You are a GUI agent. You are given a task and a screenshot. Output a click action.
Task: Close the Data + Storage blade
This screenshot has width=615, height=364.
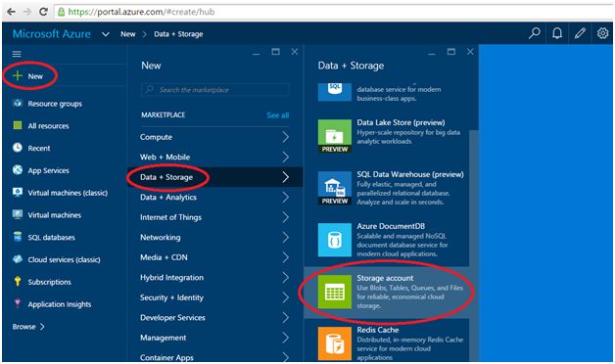470,51
